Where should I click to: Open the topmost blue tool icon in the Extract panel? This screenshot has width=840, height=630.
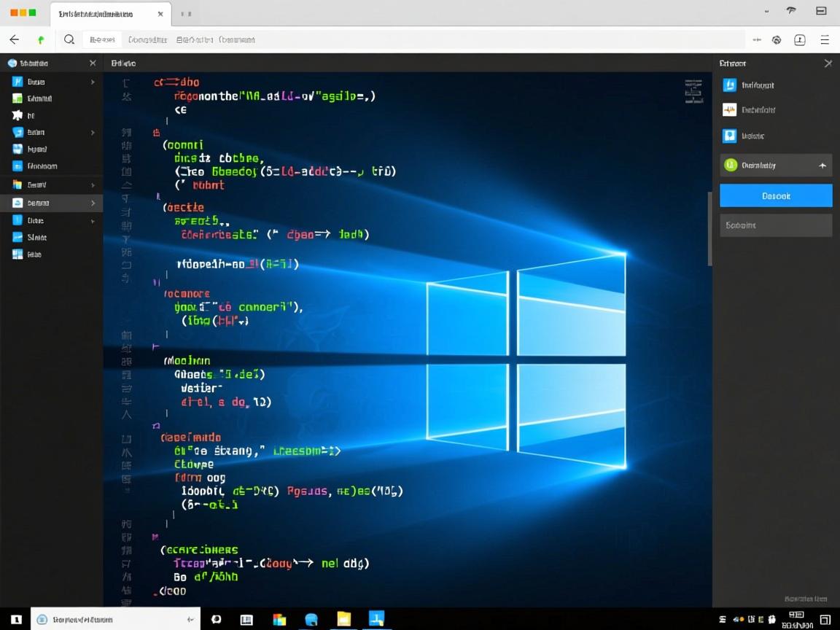click(729, 85)
